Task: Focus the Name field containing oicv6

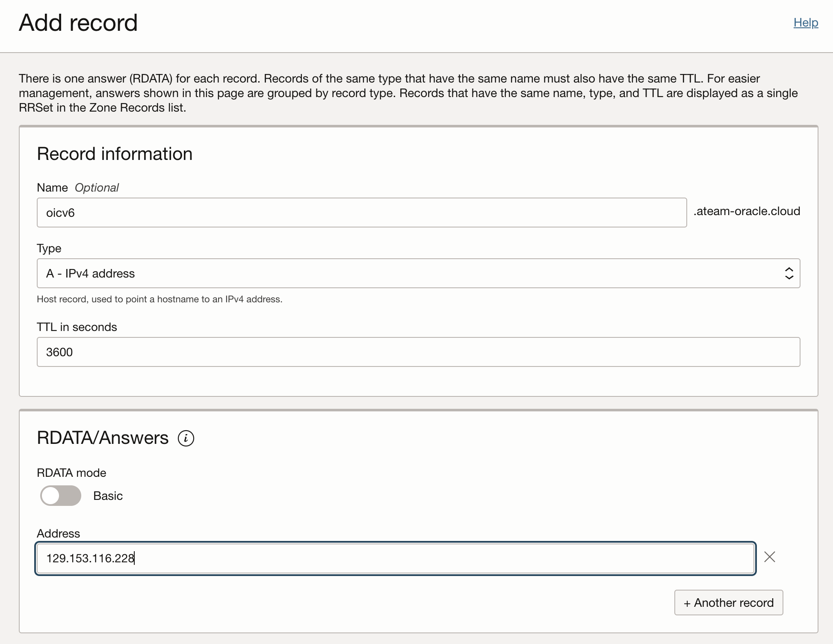Action: 361,213
